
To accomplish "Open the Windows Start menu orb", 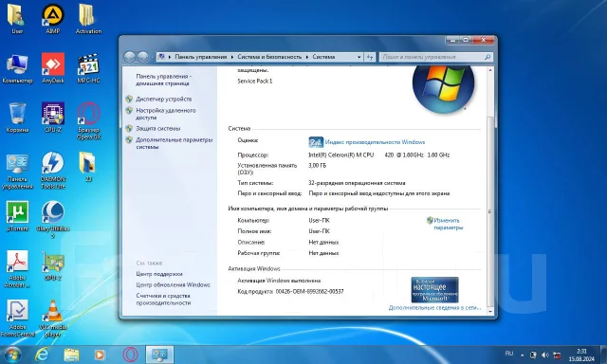I will coord(12,355).
